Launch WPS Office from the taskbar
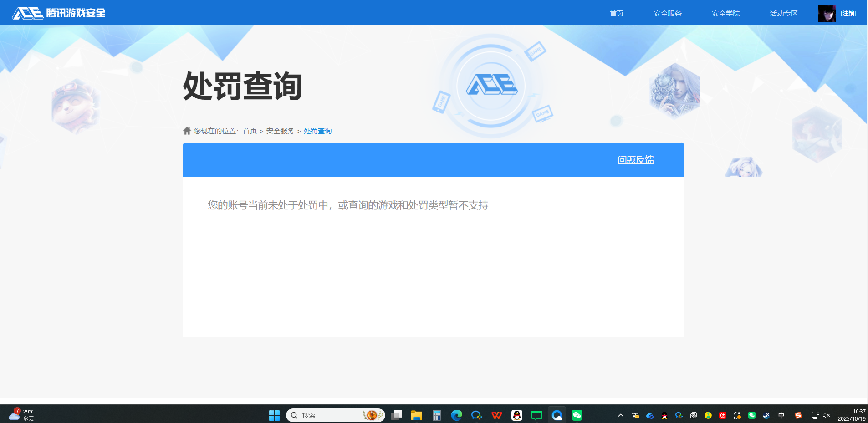The image size is (868, 423). [x=496, y=415]
